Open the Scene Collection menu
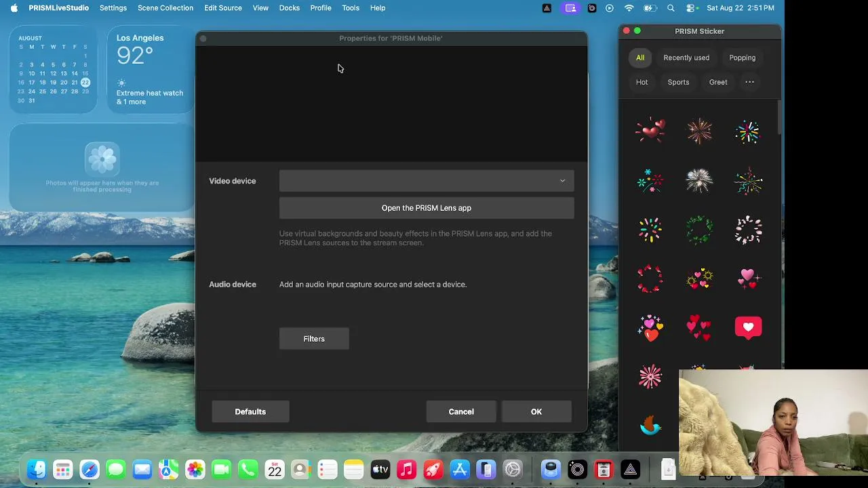The image size is (868, 488). pos(165,8)
